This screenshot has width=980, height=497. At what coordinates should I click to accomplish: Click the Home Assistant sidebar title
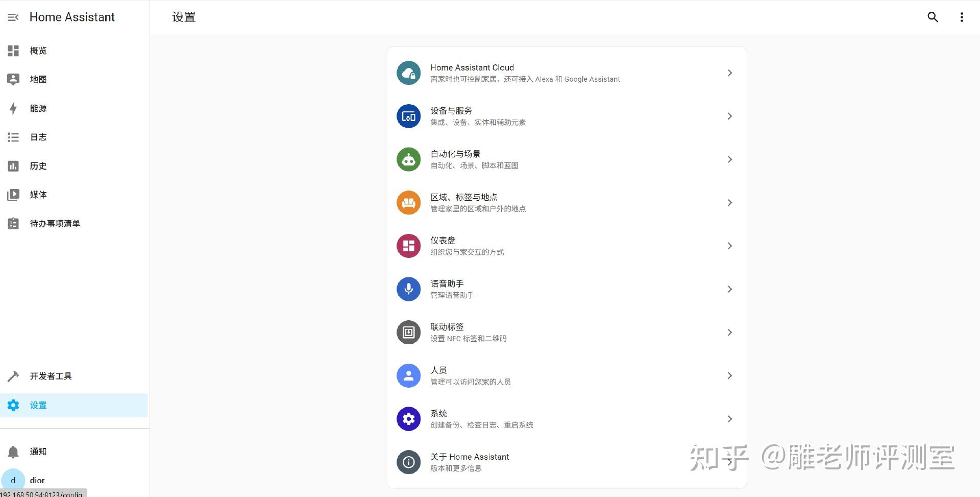[72, 17]
